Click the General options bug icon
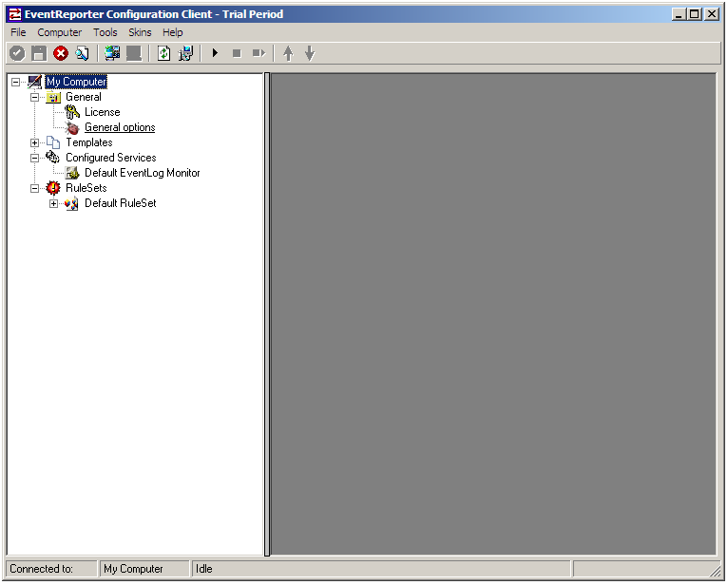Screen dimensions: 728x585 pyautogui.click(x=72, y=127)
